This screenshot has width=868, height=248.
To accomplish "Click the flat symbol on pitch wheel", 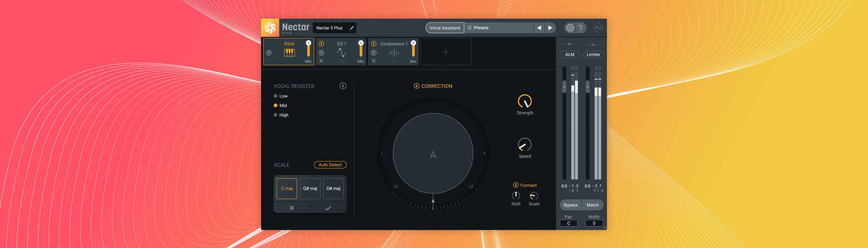I will [382, 153].
